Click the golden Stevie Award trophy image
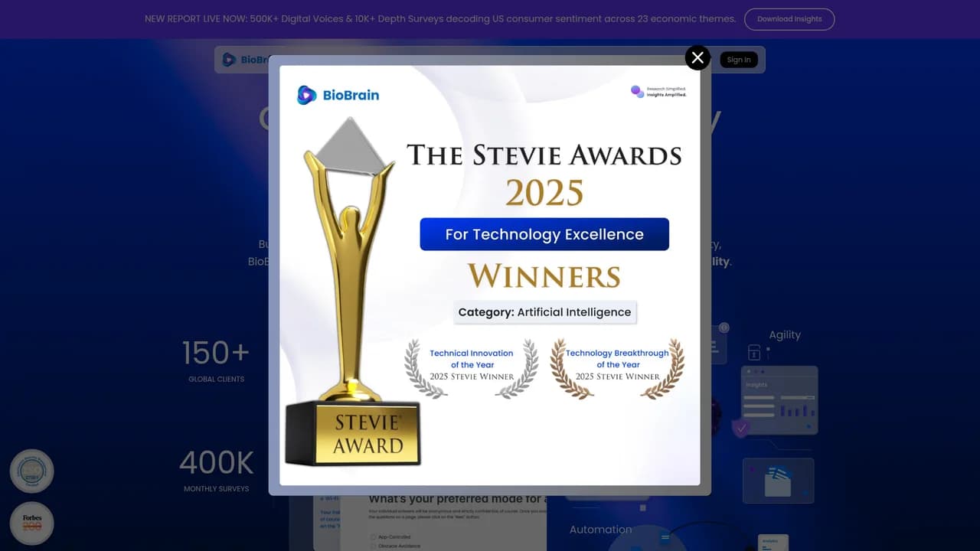Screen dimensions: 980x551 [351, 291]
